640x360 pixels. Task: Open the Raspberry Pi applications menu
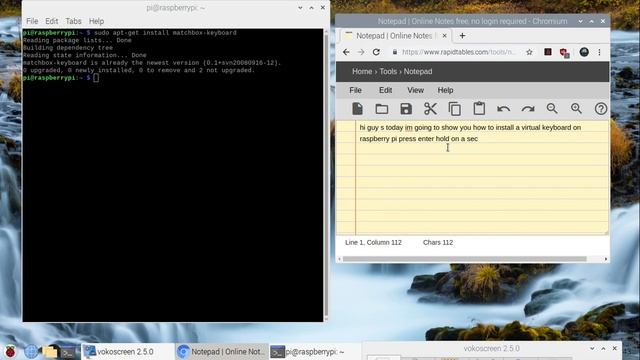click(x=10, y=351)
